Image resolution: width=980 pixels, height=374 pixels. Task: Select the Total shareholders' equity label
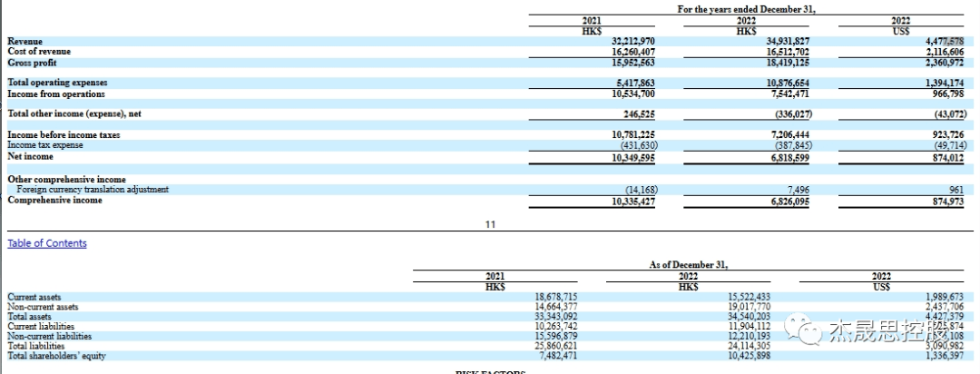(x=56, y=355)
